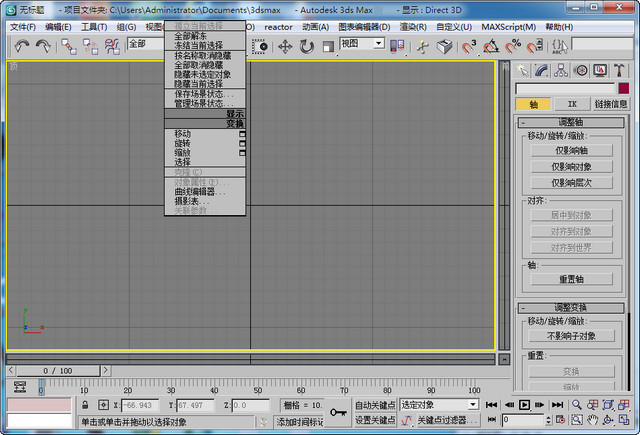Open the Utilities hammer panel icon

[619, 70]
